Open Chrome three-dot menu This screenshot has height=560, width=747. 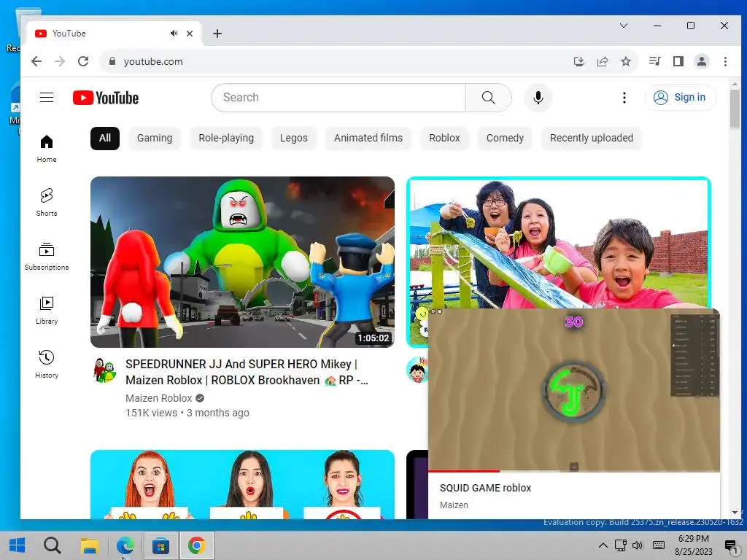point(725,61)
